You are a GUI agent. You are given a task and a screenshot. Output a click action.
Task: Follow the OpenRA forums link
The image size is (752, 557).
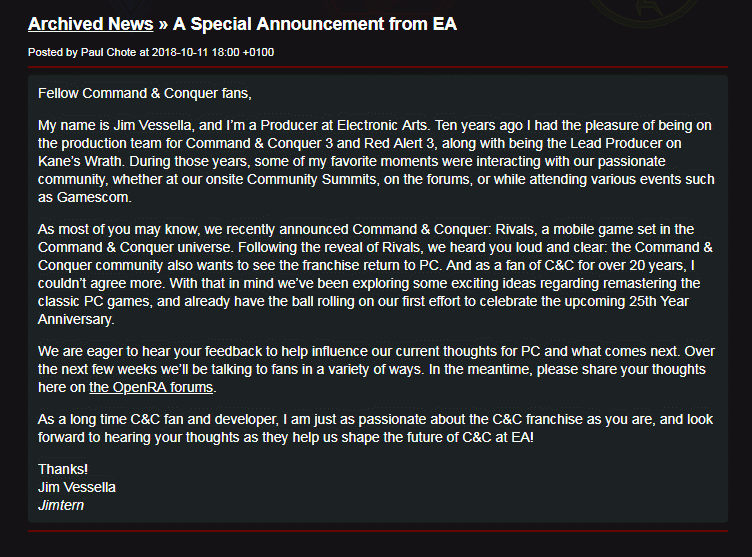click(151, 388)
